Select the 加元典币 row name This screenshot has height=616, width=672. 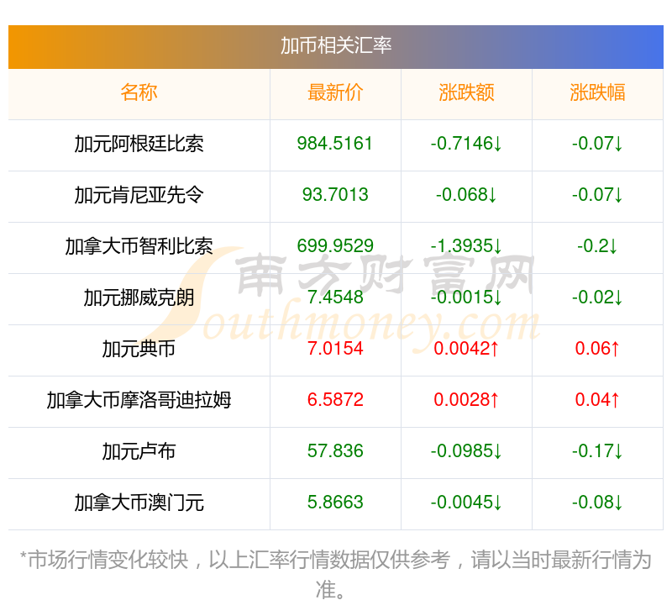coord(139,349)
